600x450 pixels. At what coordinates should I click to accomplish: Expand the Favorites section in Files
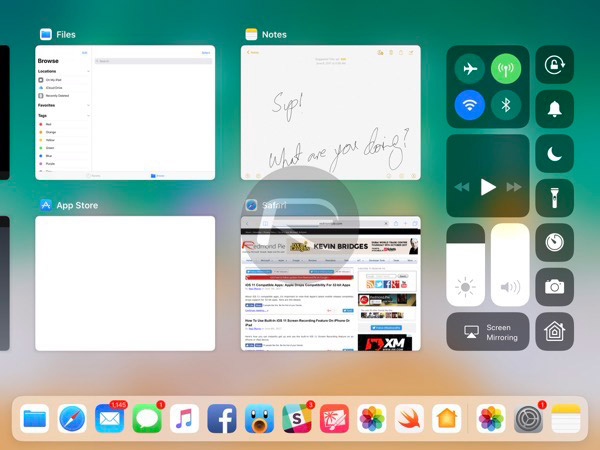[x=89, y=104]
